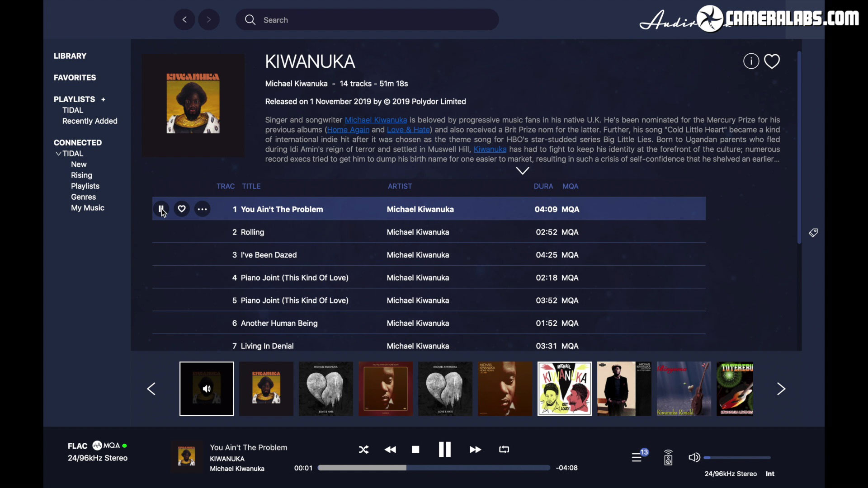Add the KIWANUKA album to favorites
The width and height of the screenshot is (868, 488).
tap(772, 61)
